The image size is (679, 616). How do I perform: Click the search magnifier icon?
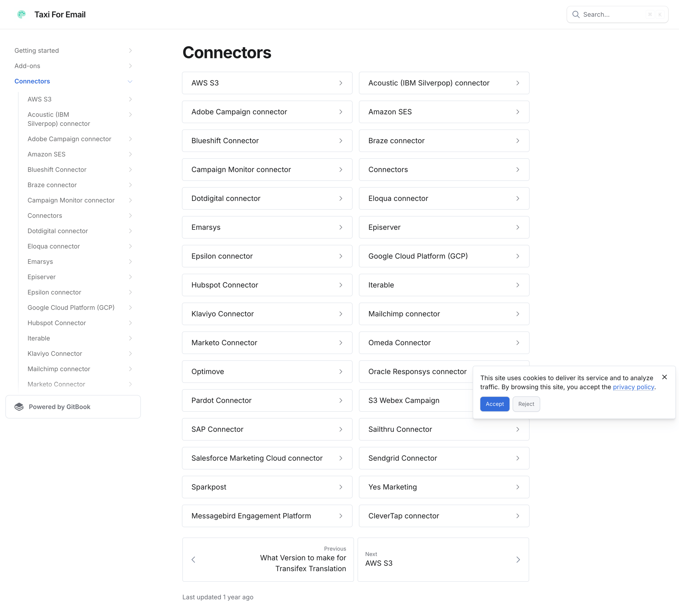point(576,14)
